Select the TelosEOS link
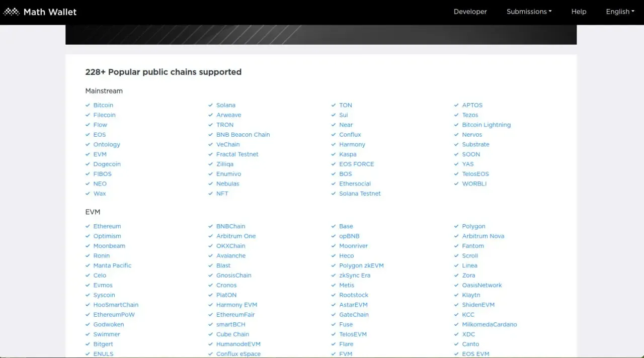 point(475,174)
